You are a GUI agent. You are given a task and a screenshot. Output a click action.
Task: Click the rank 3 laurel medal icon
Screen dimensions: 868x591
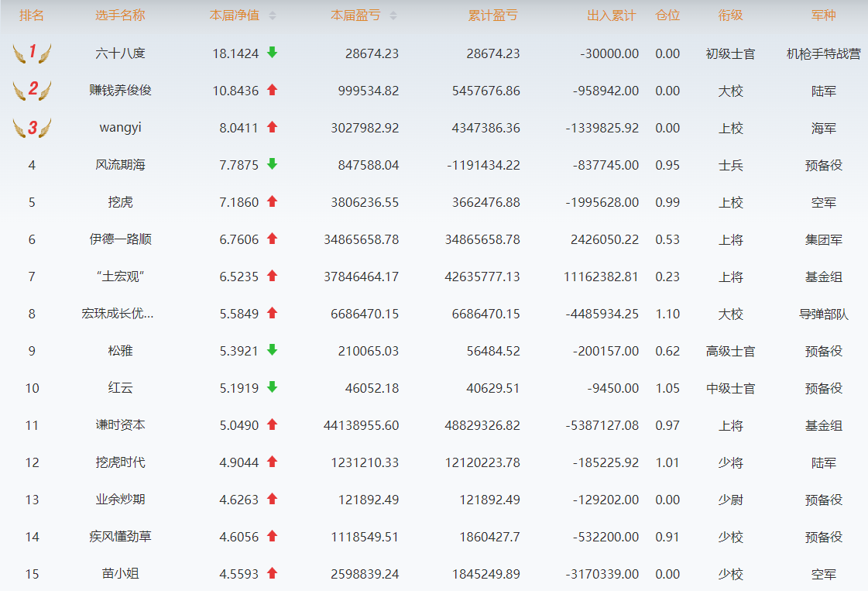click(32, 127)
